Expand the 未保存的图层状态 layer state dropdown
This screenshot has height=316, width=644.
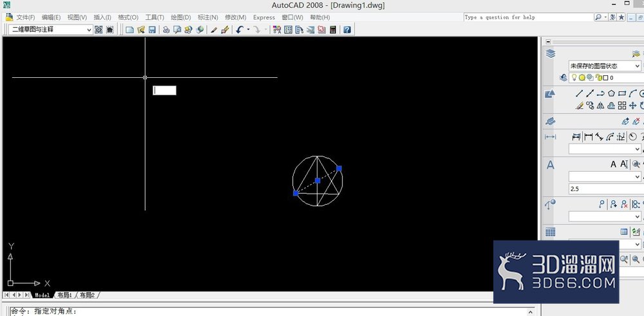click(605, 66)
